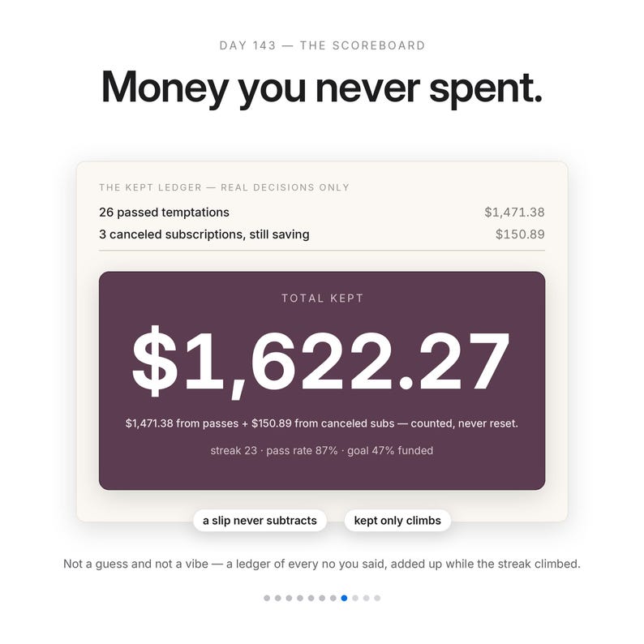Select the Total Kept $1,622.27 card
This screenshot has width=644, height=644.
(x=322, y=380)
